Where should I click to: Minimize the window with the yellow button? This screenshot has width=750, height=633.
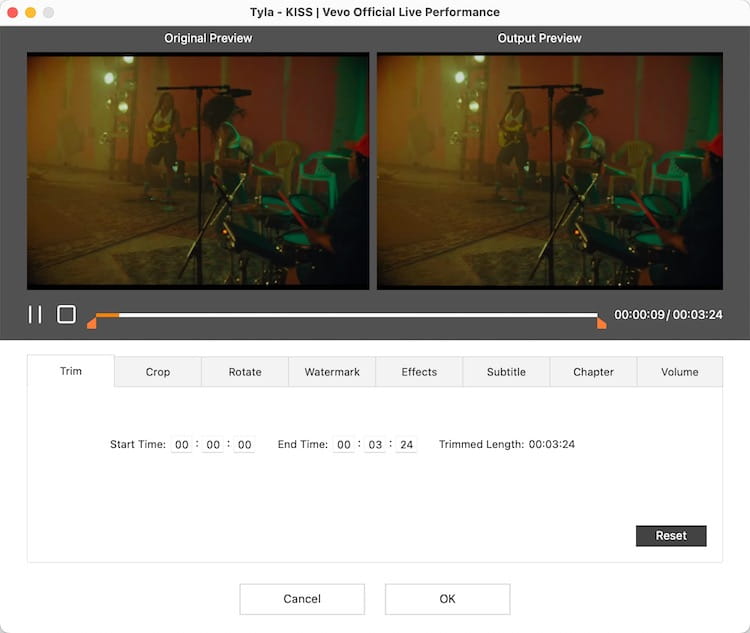pyautogui.click(x=31, y=12)
